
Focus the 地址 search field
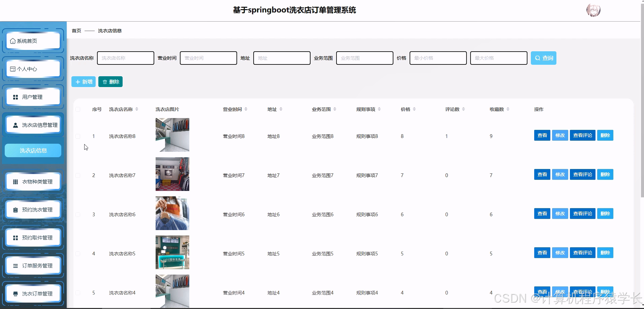point(282,58)
